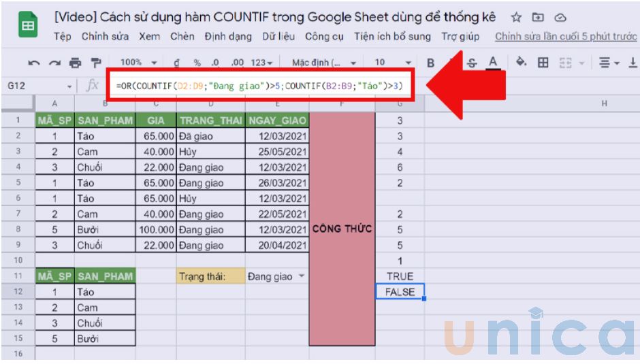Screen dimensions: 640x364
Task: Apply strikethrough formatting
Action: 472,63
